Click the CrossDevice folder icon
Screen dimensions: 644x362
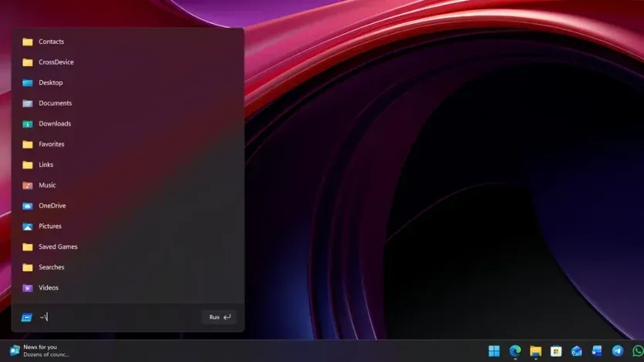pyautogui.click(x=28, y=62)
